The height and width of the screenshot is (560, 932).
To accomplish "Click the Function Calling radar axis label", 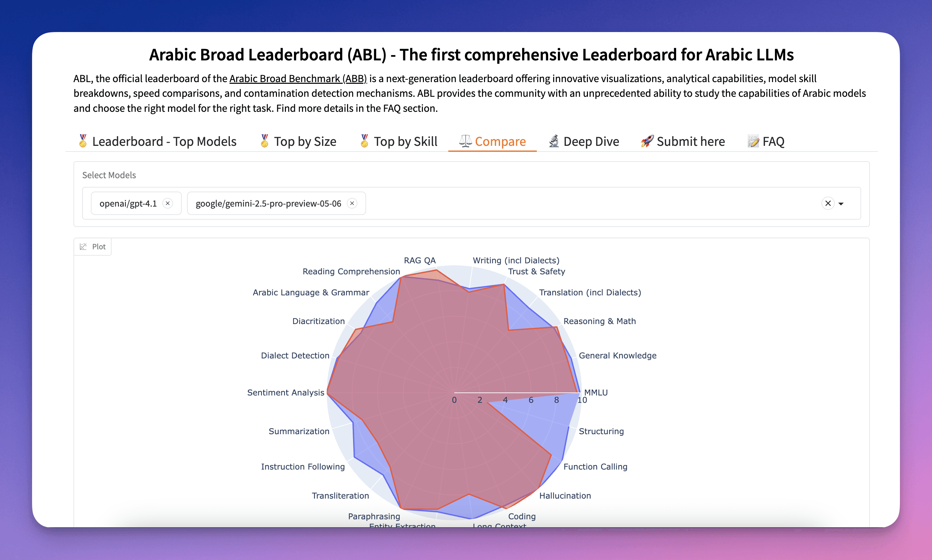I will [x=595, y=467].
